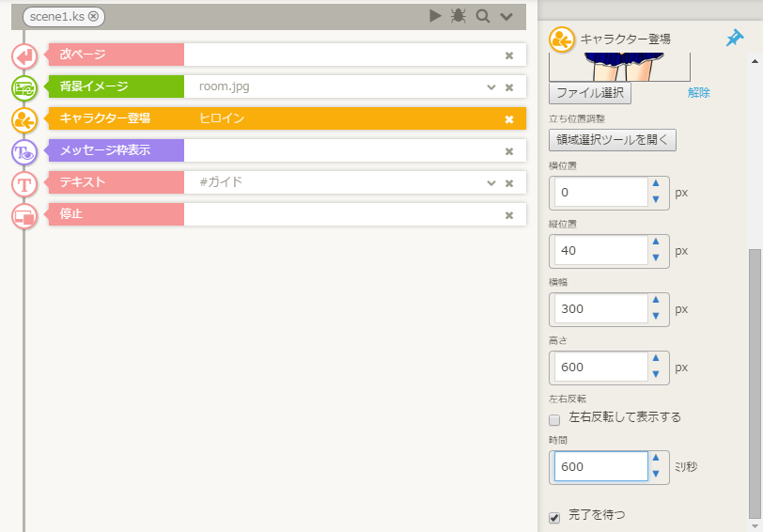Click the character enter circle icon in the script list
This screenshot has width=763, height=532.
tap(24, 119)
